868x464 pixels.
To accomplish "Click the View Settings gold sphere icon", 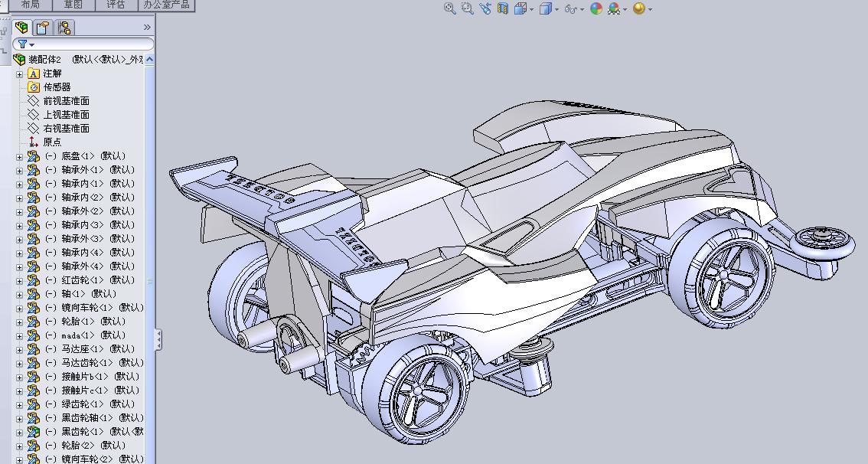I will tap(639, 8).
